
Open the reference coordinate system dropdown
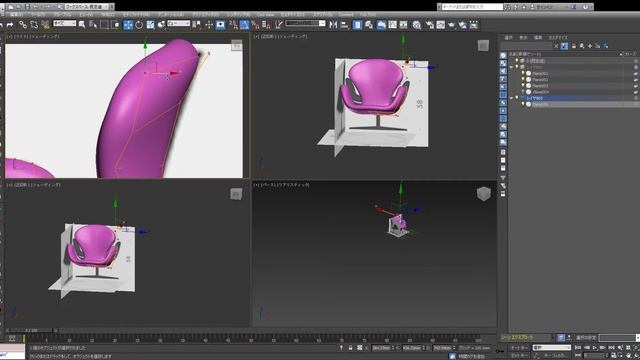coord(179,24)
